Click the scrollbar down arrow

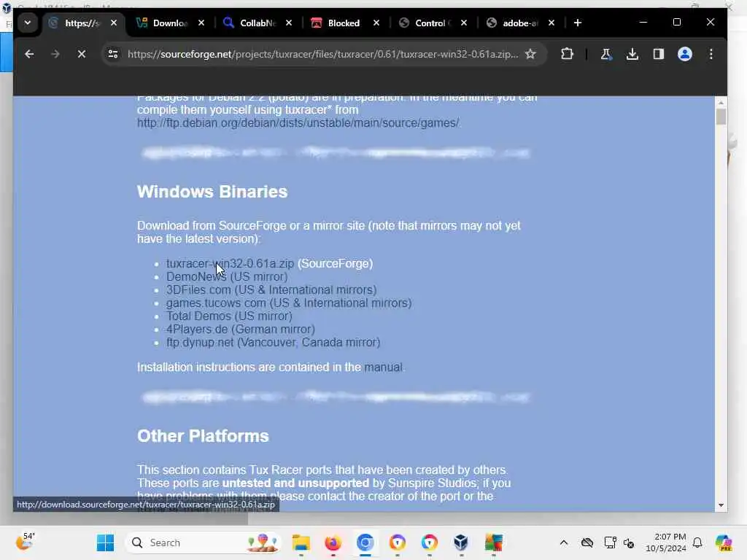(x=721, y=505)
